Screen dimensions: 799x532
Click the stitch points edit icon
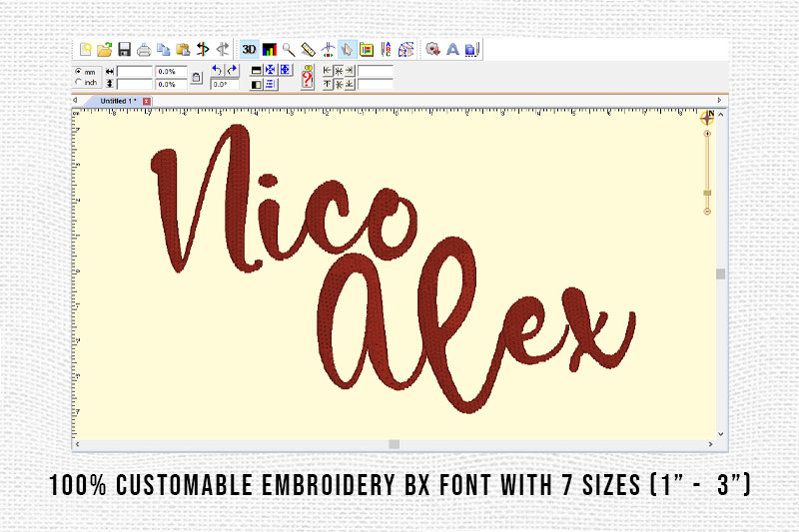click(405, 49)
